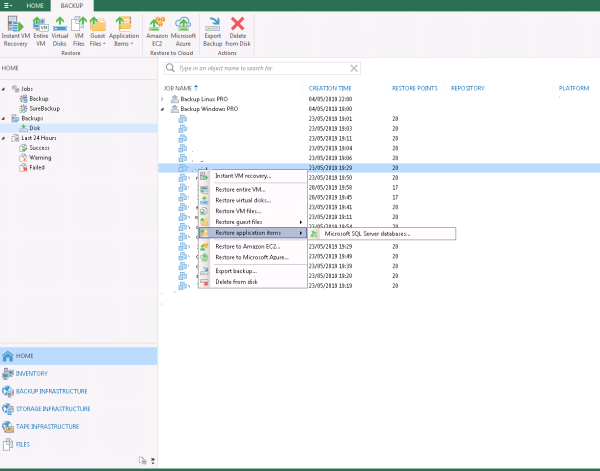The image size is (600, 471).
Task: Select the SureBackup node under Jobs
Action: [x=43, y=108]
